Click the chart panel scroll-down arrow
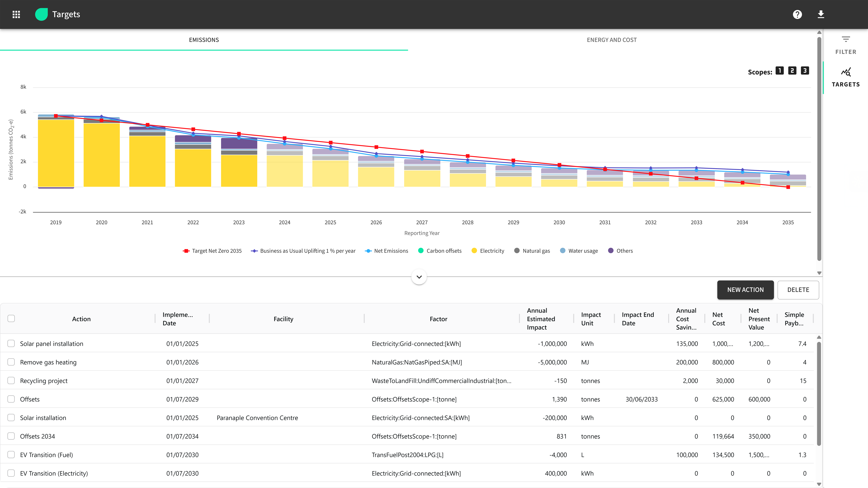The image size is (868, 488). pos(819,273)
